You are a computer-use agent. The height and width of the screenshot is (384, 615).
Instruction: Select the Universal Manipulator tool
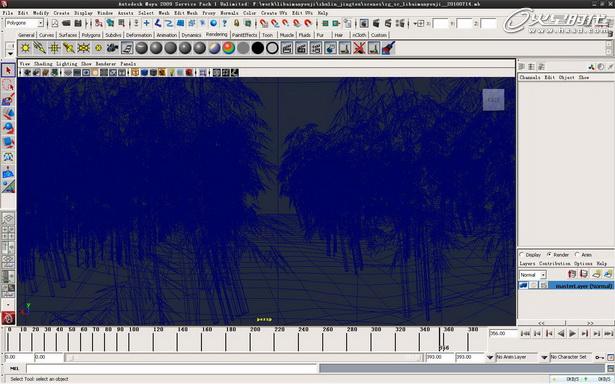point(8,157)
